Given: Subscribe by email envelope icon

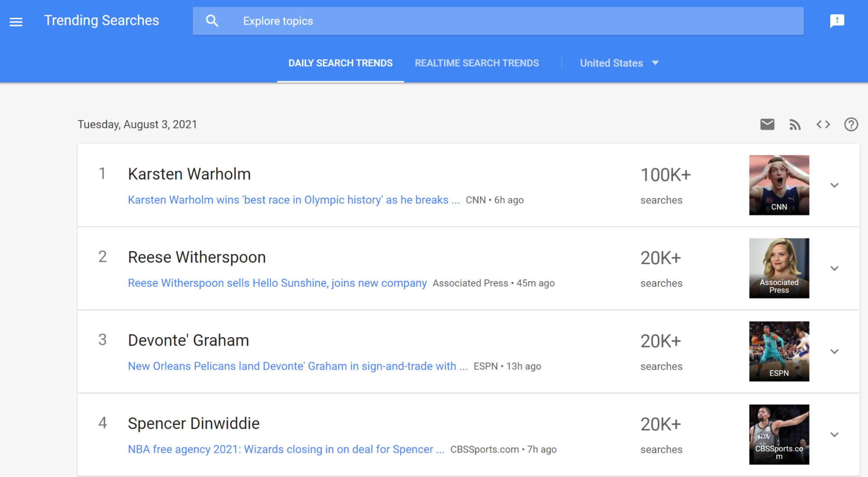Looking at the screenshot, I should [x=767, y=125].
